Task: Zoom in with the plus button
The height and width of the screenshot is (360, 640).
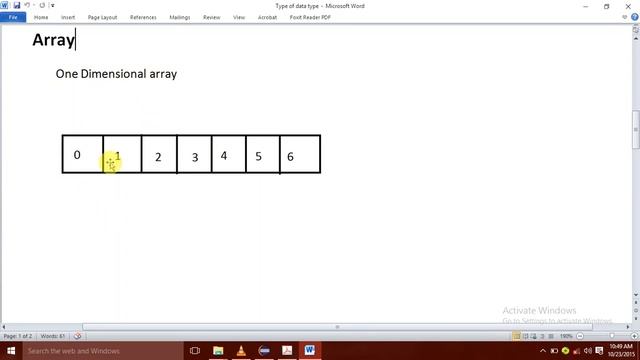Action: tap(634, 336)
